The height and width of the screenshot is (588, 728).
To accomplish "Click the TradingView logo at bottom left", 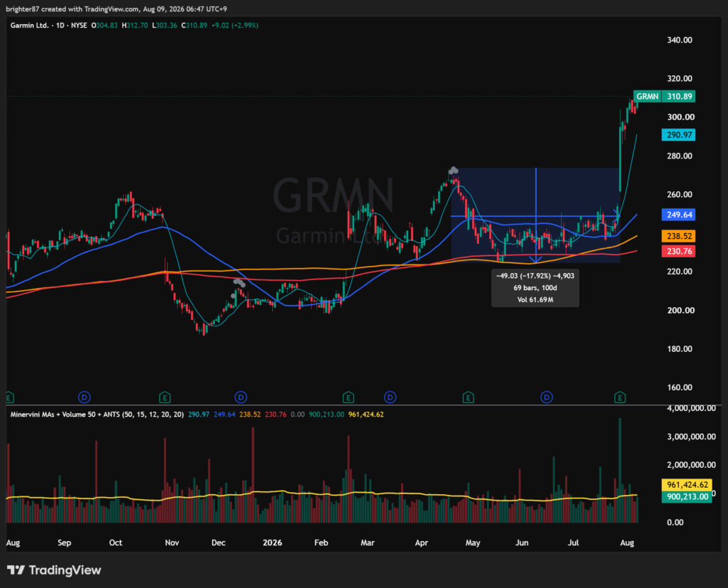I will pyautogui.click(x=54, y=570).
